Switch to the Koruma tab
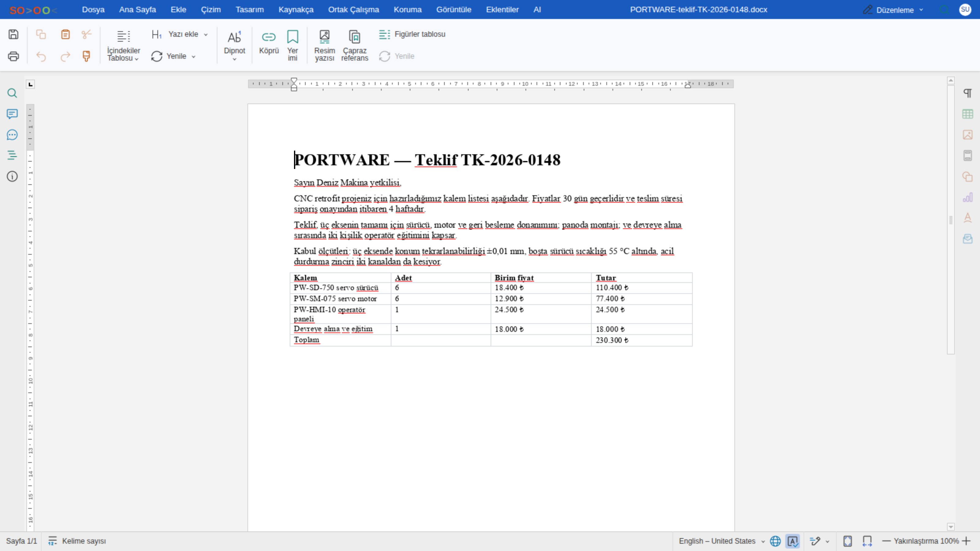 [x=407, y=9]
